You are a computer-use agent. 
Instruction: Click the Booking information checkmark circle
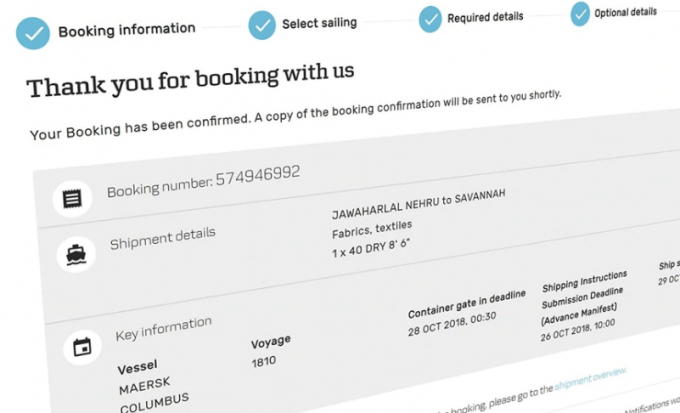(33, 33)
